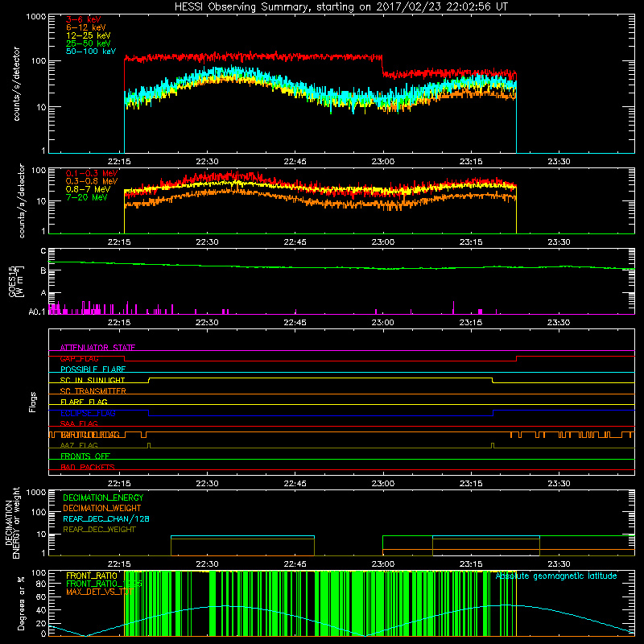This screenshot has height=644, width=644.
Task: Select the 7-20 MeV legend label
Action: [86, 197]
